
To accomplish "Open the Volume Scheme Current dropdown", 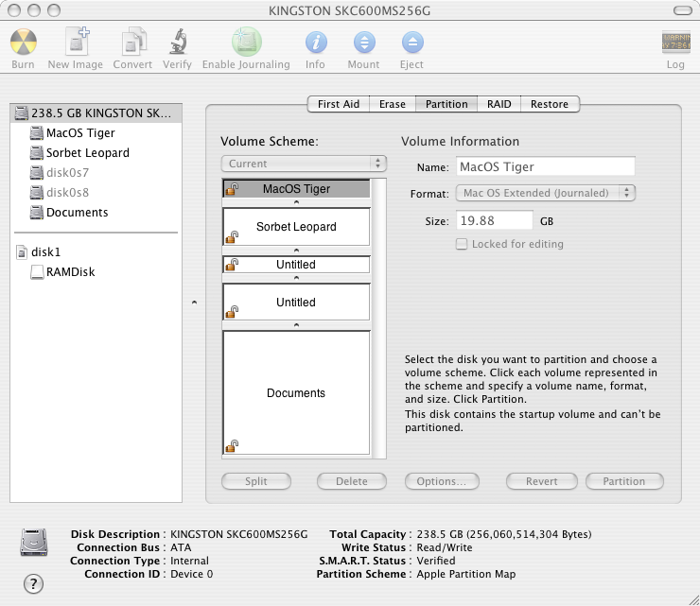I will 304,164.
